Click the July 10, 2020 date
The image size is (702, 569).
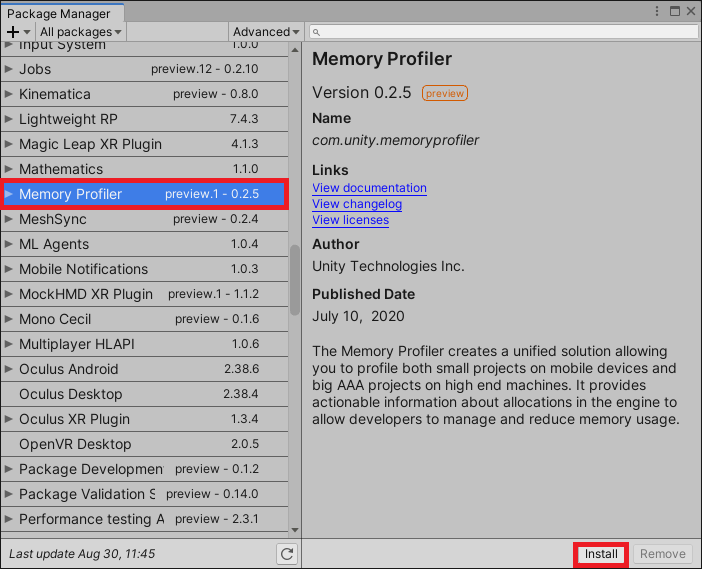358,317
